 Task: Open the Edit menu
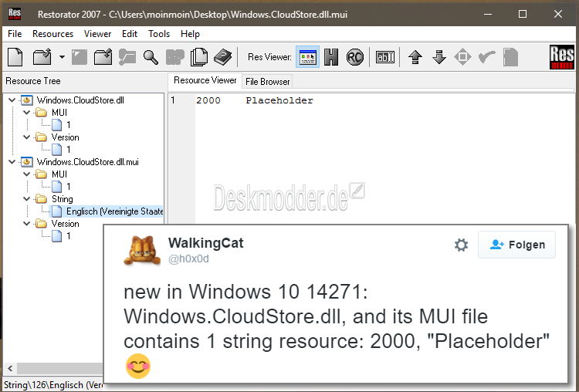tap(130, 34)
